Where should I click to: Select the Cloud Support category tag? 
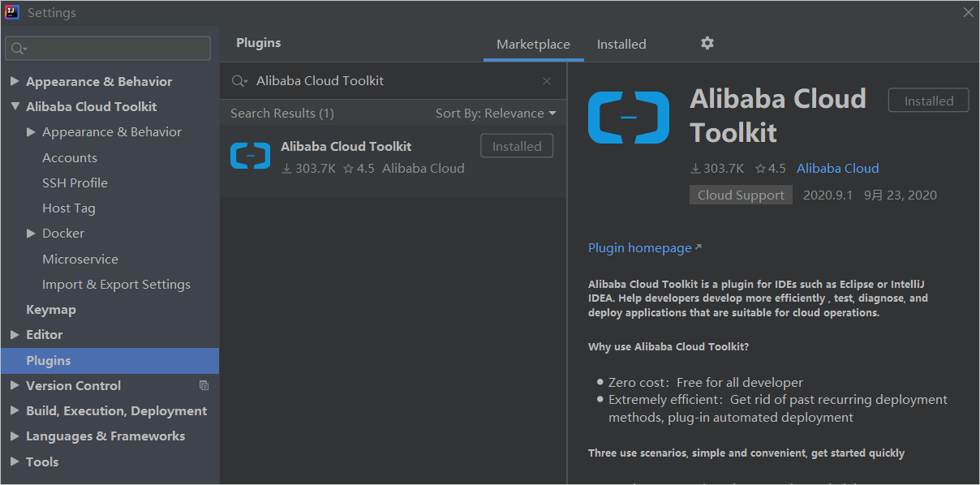pyautogui.click(x=740, y=195)
